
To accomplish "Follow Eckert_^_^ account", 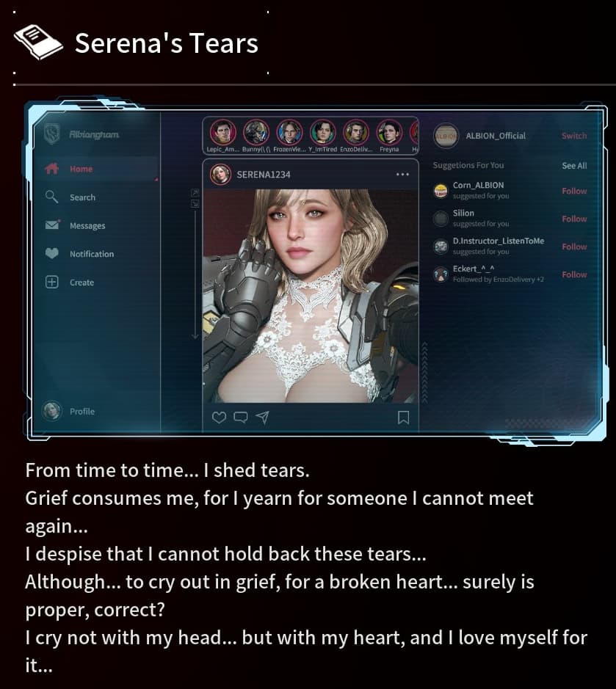I will pyautogui.click(x=574, y=274).
